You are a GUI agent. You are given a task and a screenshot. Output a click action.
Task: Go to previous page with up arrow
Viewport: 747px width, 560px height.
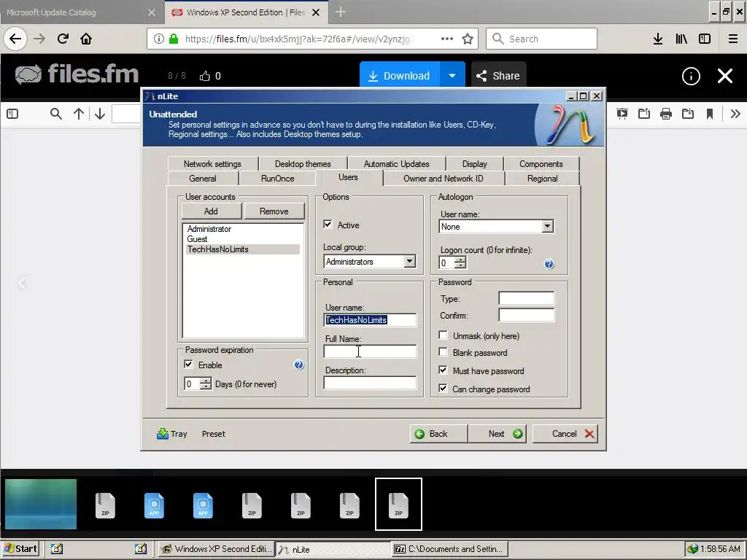tap(79, 114)
